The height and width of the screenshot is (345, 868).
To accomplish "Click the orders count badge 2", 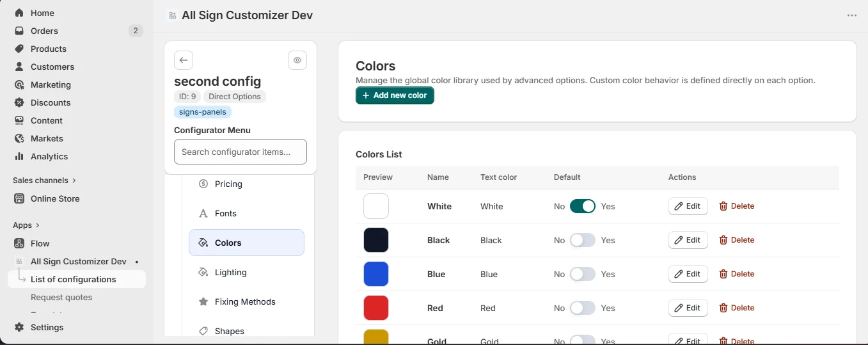I will (x=136, y=31).
